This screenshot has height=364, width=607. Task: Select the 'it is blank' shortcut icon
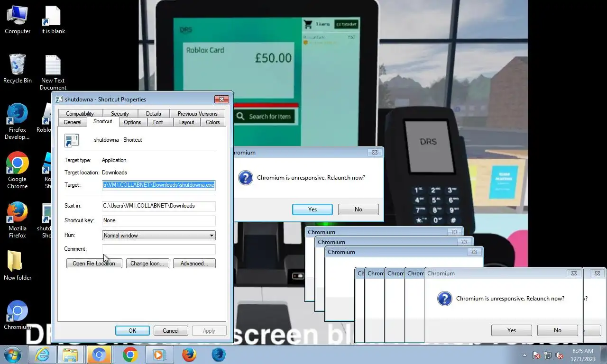point(53,20)
